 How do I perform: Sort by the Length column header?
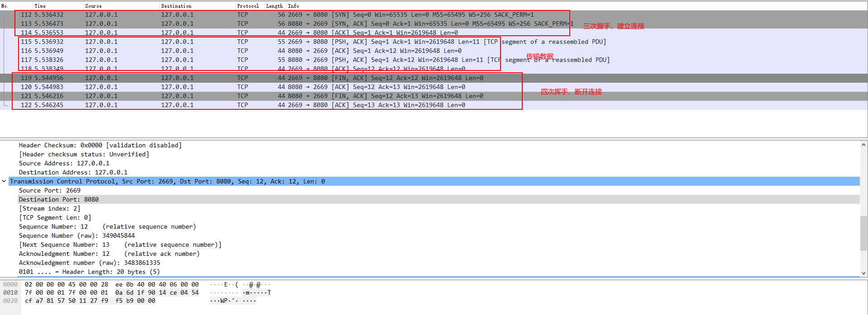click(x=274, y=6)
